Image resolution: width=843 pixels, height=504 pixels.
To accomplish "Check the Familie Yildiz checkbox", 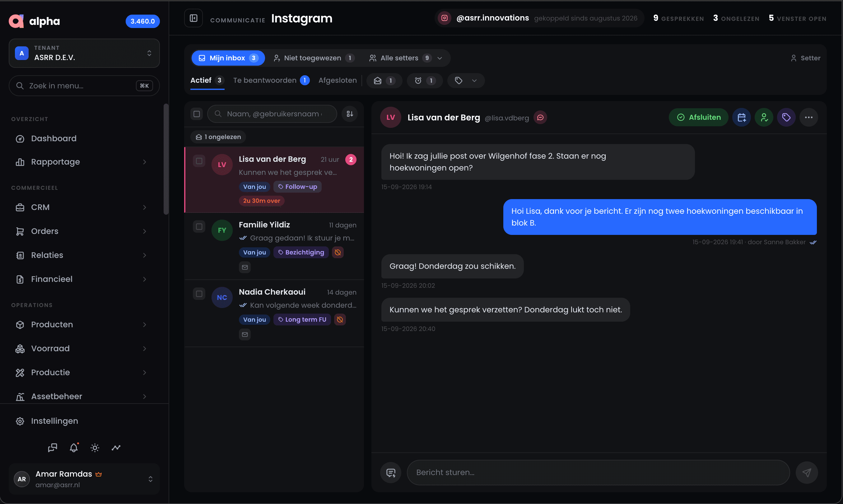I will [199, 226].
